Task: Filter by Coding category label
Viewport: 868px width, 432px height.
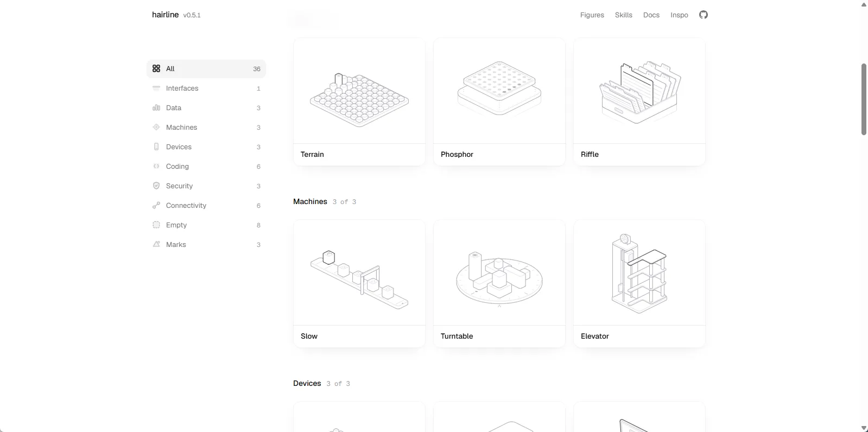Action: [178, 166]
